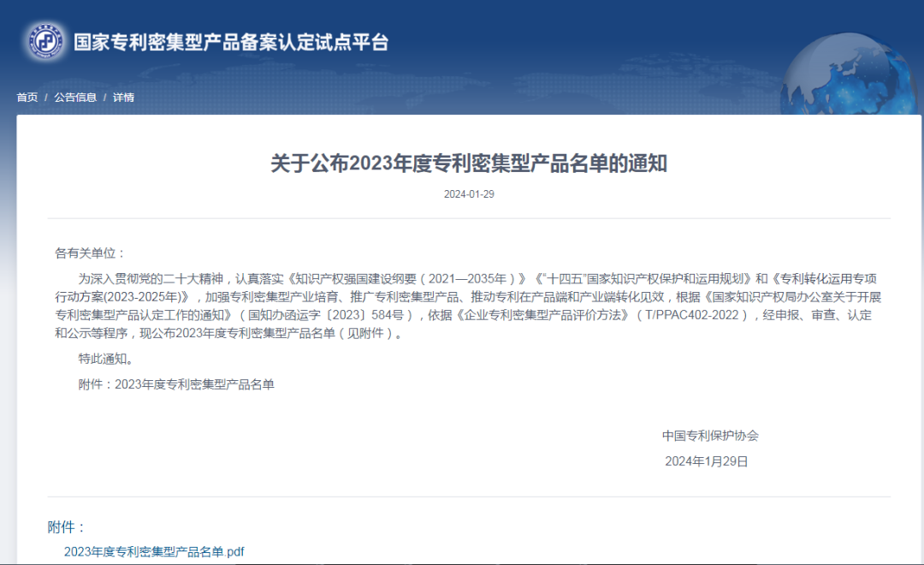Click the 国家专利密集型产品备案认定试点平台 site title
The image size is (924, 565).
(x=231, y=42)
